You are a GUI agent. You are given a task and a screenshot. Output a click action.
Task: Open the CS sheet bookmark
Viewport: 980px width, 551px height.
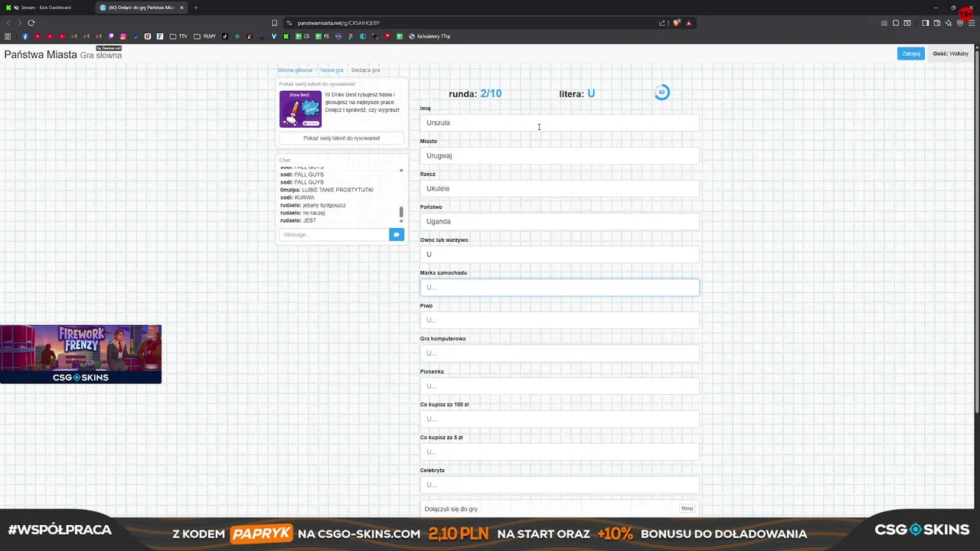(302, 36)
